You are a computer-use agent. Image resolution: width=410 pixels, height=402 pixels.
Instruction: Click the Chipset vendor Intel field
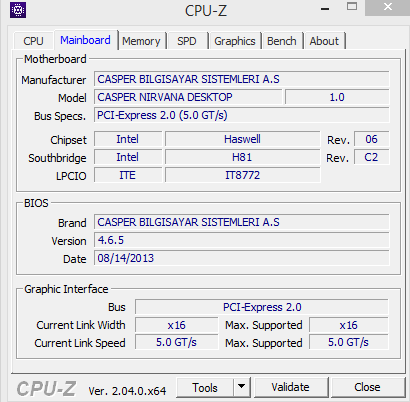point(128,139)
